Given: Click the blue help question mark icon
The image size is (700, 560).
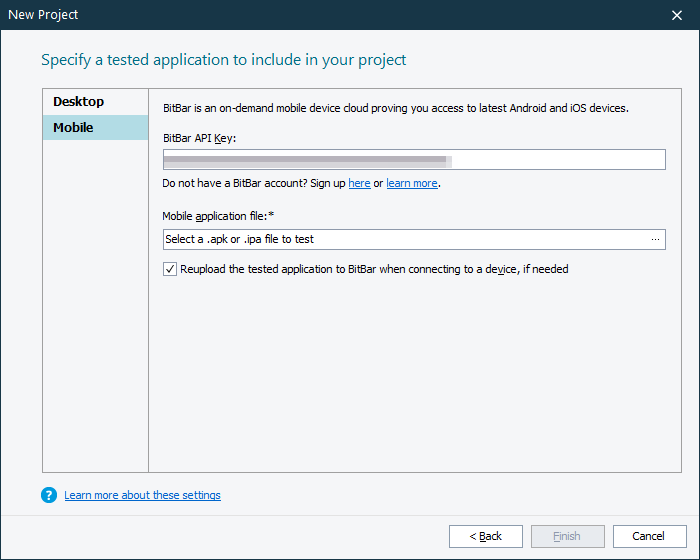Looking at the screenshot, I should point(49,495).
